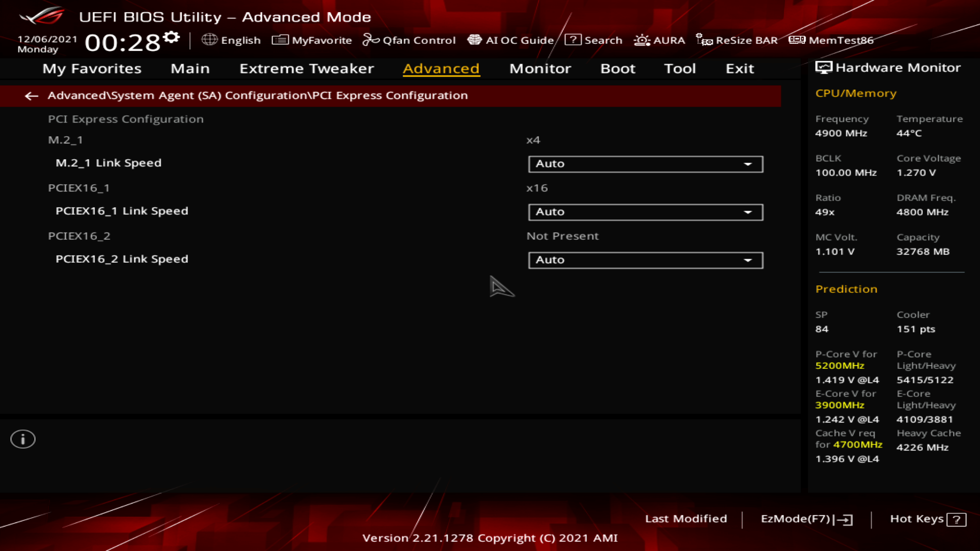The image size is (980, 551).
Task: Click the info icon at the bottom left
Action: pos(23,439)
